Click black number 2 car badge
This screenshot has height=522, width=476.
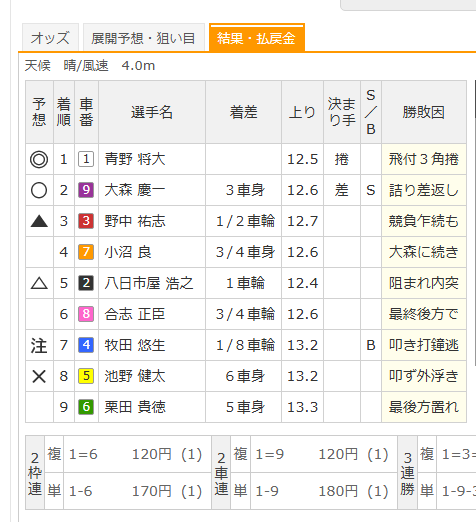(86, 283)
